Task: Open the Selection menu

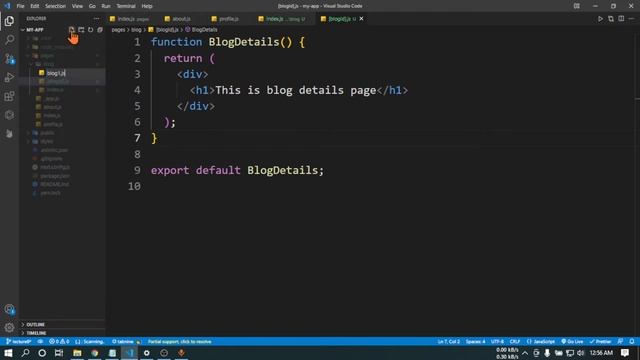Action: 55,6
